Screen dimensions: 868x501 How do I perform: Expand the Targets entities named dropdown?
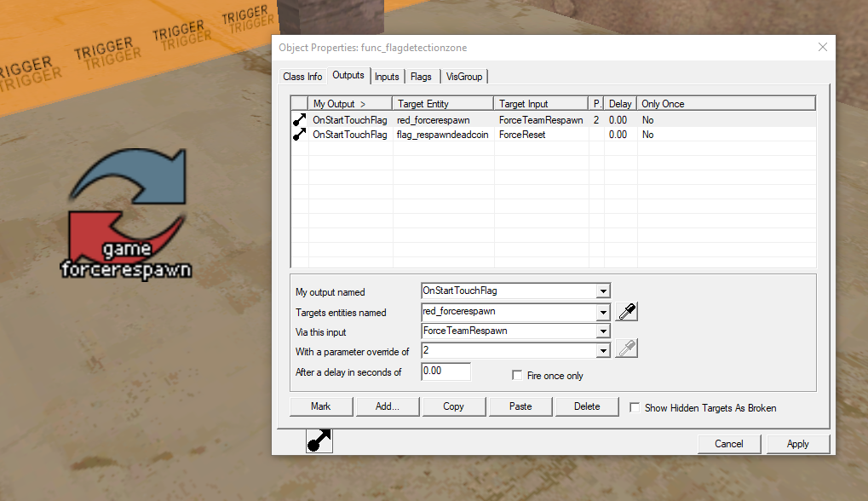(x=603, y=312)
